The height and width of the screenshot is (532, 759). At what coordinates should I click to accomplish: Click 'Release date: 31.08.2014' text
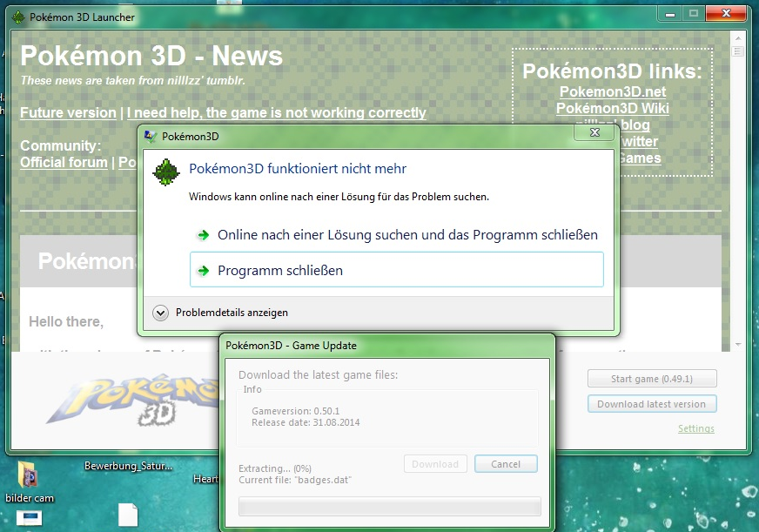coord(306,422)
